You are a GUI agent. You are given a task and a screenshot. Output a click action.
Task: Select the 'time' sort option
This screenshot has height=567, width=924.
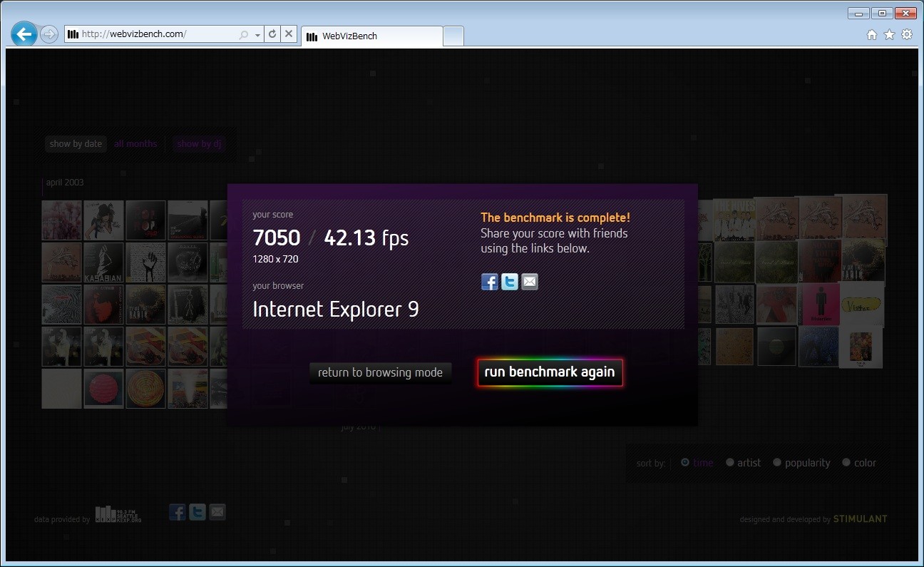pyautogui.click(x=697, y=463)
